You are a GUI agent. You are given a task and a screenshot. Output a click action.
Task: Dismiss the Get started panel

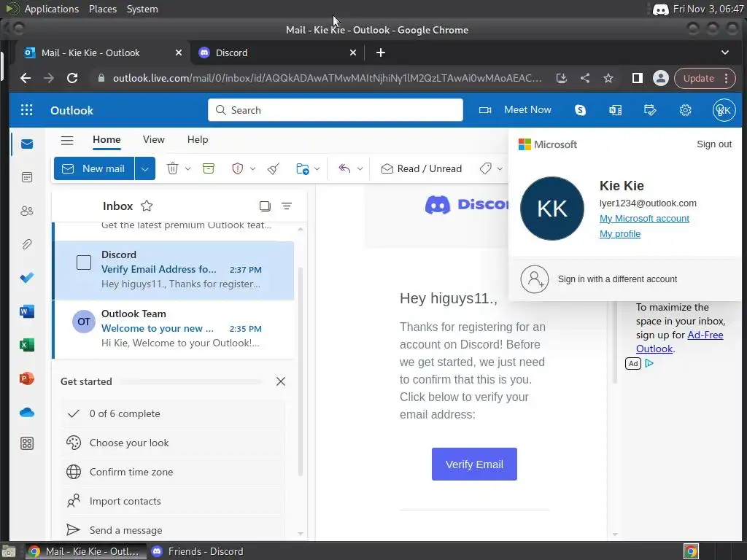click(x=281, y=381)
